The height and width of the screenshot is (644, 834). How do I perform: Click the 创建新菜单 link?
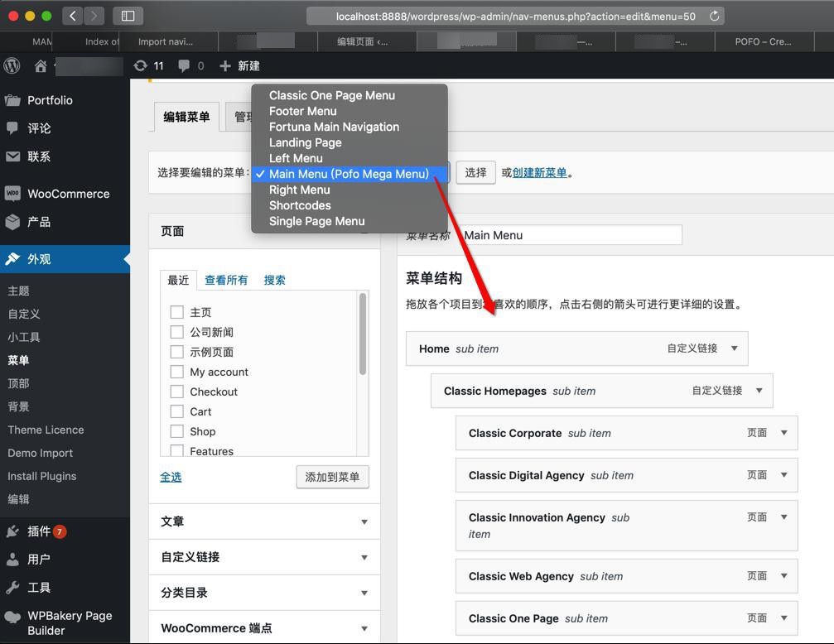[x=539, y=172]
